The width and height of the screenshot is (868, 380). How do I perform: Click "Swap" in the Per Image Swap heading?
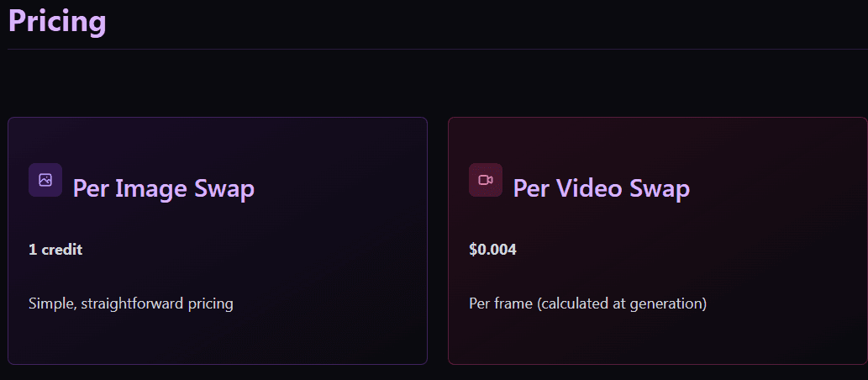(224, 188)
